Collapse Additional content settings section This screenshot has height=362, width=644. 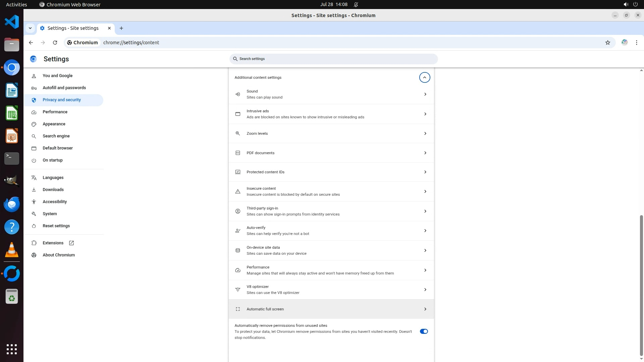coord(424,77)
